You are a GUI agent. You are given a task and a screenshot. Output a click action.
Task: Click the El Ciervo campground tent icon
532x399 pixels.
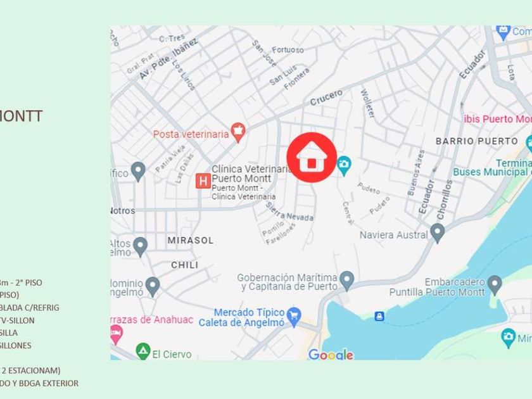pyautogui.click(x=143, y=351)
